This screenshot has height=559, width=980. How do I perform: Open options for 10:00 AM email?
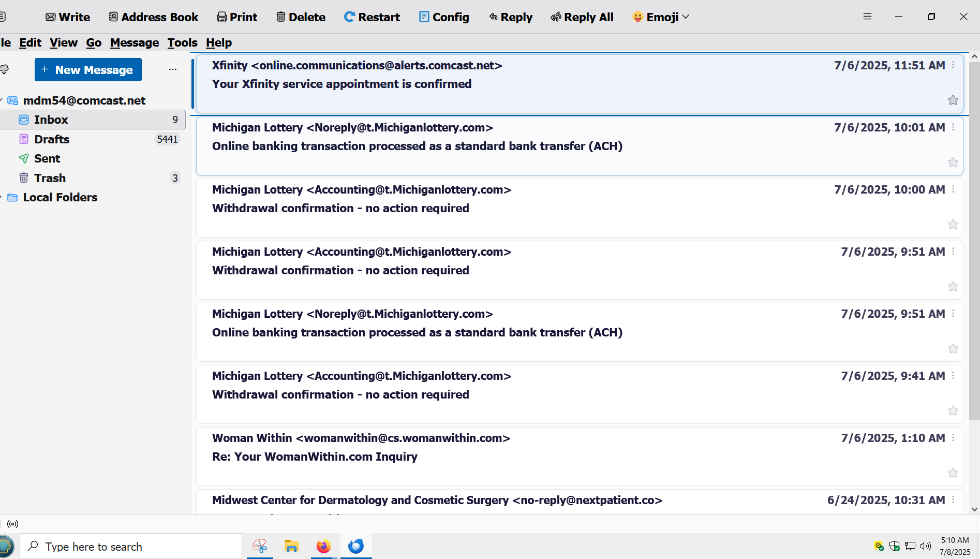[953, 189]
